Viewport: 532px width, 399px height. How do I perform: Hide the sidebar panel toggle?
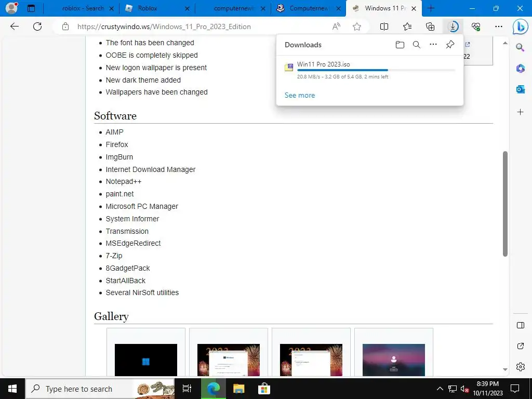tap(520, 325)
